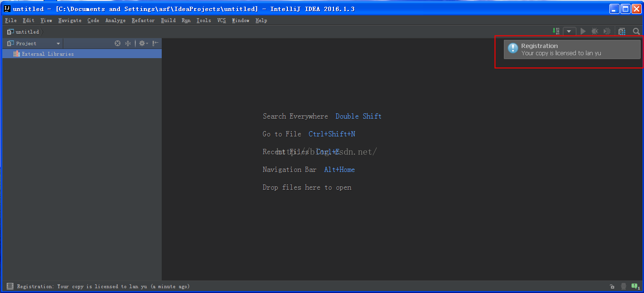The image size is (644, 293).
Task: Maximize the IntelliJ IDEA window
Action: tap(625, 9)
